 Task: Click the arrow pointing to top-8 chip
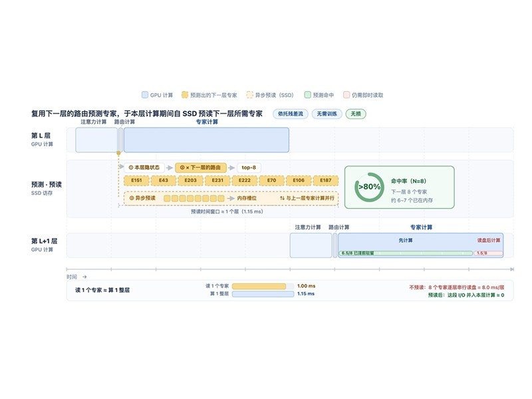point(231,168)
